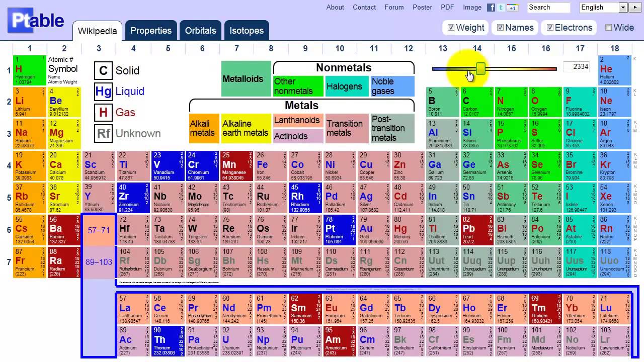
Task: Click the temperature slider handle
Action: coord(480,68)
